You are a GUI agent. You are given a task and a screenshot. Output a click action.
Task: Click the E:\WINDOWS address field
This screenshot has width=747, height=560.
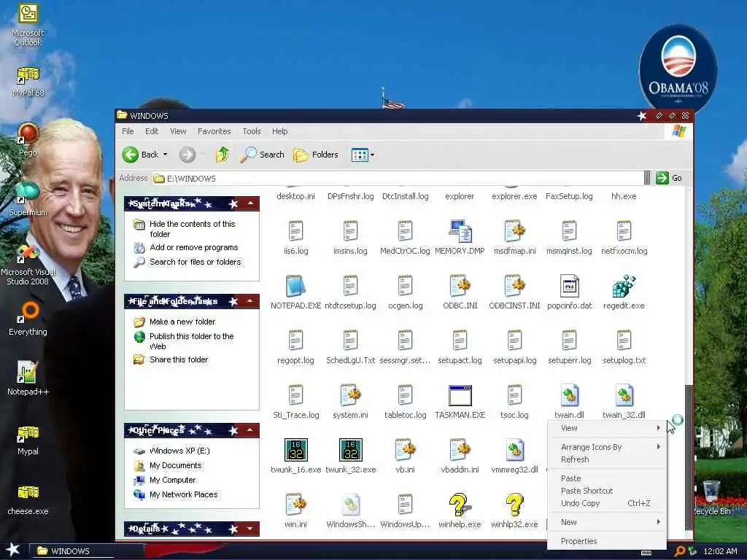398,178
